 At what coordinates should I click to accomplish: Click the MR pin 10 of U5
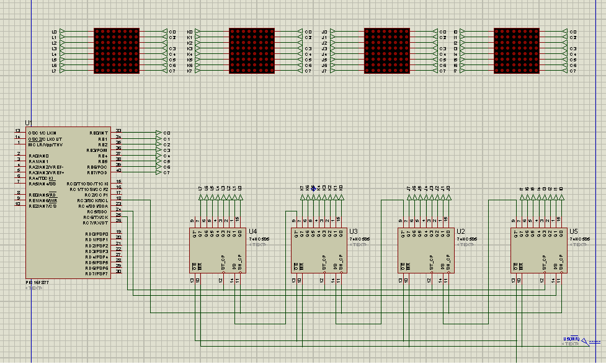coord(522,278)
